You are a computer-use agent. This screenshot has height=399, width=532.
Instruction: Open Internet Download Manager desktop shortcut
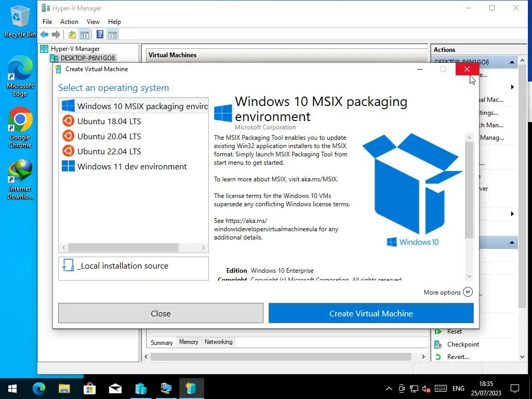tap(20, 179)
